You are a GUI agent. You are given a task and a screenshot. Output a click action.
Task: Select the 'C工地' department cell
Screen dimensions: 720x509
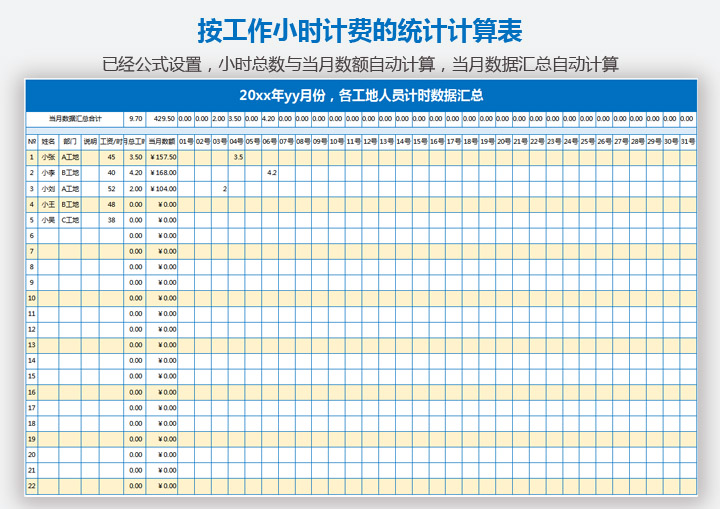[x=70, y=220]
